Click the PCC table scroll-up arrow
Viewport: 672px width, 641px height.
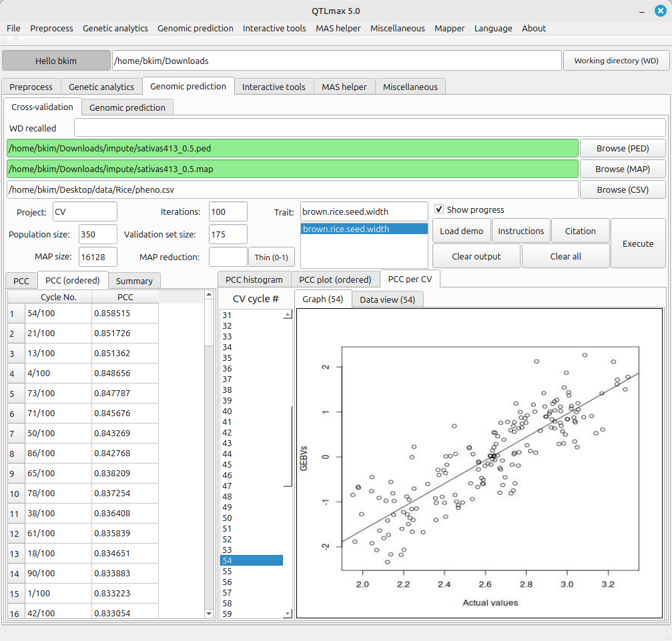point(209,294)
